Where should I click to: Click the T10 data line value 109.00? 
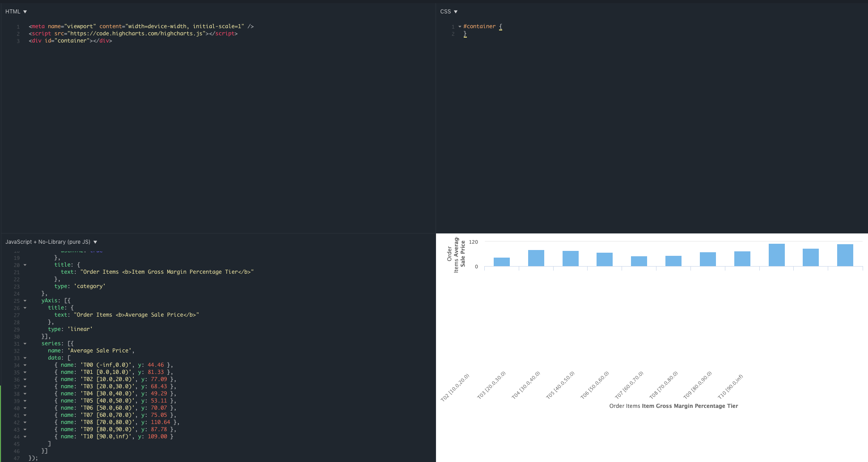157,437
